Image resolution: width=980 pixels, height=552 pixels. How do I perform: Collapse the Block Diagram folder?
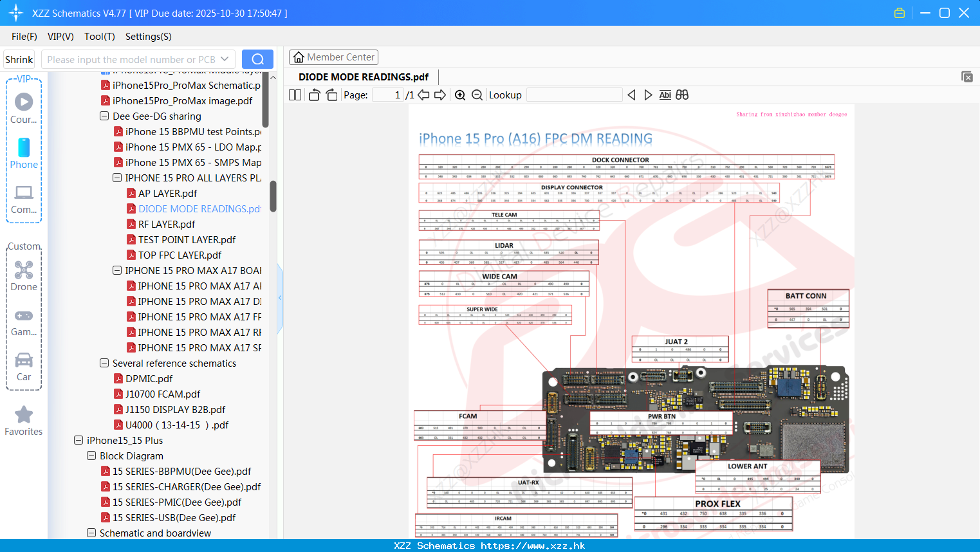pyautogui.click(x=91, y=456)
